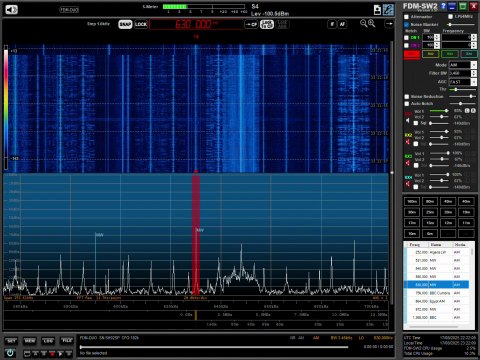The image size is (480, 360).
Task: Select the 80m band button
Action: pos(430,201)
